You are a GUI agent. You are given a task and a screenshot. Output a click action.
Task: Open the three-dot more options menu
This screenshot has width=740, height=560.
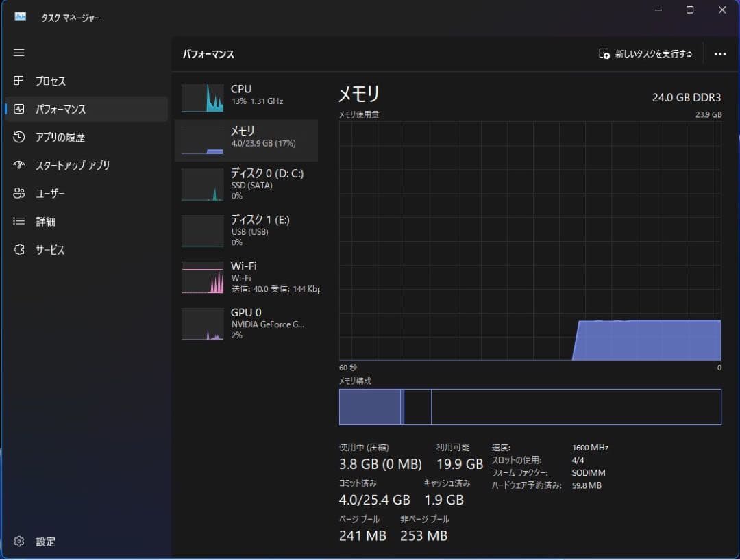click(719, 54)
